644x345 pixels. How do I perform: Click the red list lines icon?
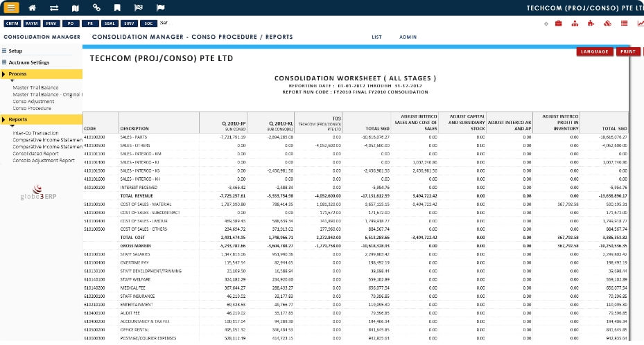pos(625,24)
